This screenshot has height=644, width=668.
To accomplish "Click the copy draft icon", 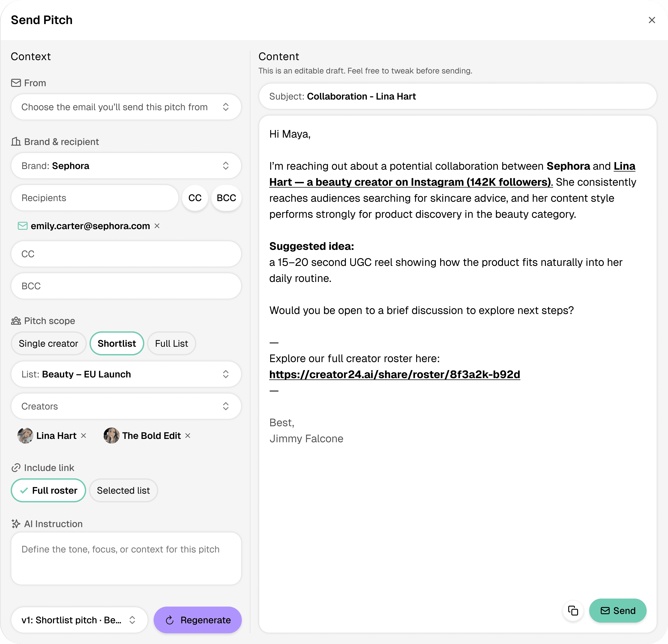I will coord(573,611).
